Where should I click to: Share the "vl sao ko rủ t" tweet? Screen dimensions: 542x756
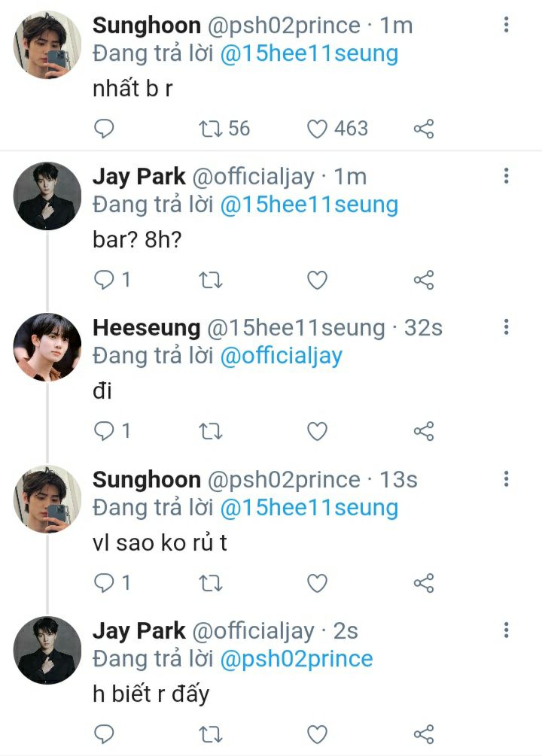click(424, 583)
